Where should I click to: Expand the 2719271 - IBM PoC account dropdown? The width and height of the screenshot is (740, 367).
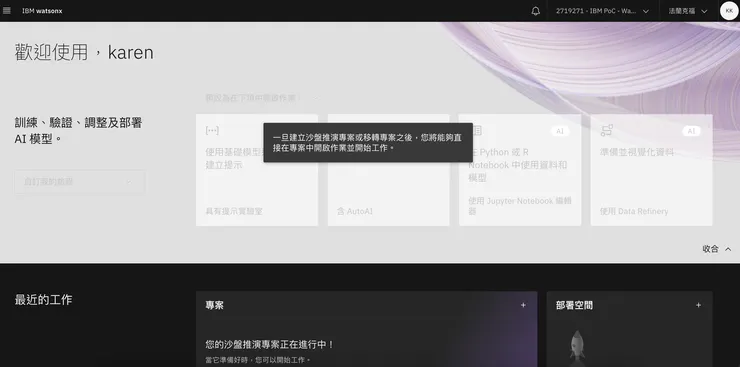tap(602, 11)
